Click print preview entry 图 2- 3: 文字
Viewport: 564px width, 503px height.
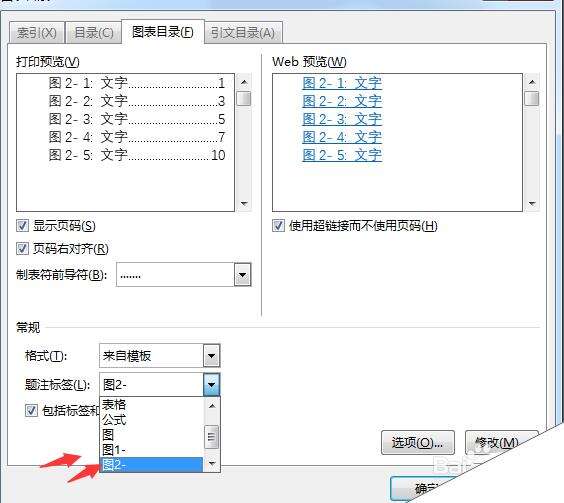point(137,119)
